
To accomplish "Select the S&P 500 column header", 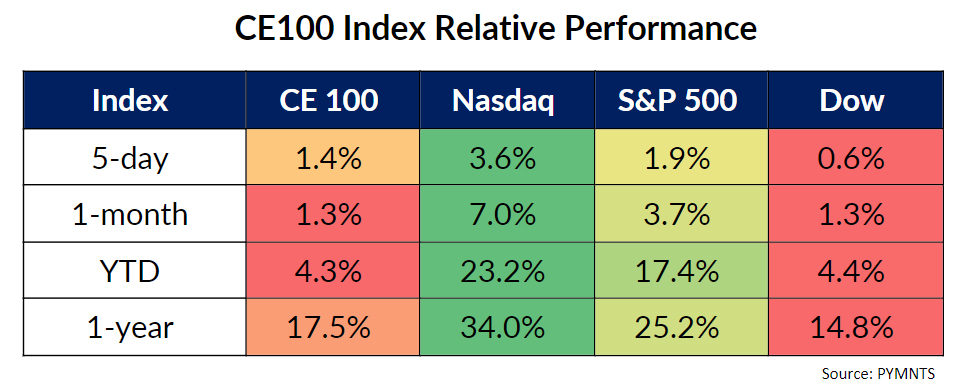I will (x=681, y=100).
